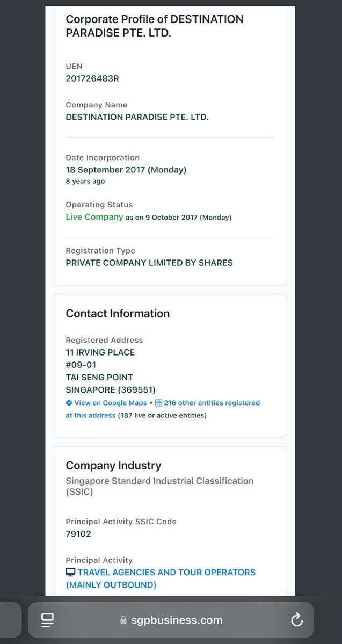This screenshot has width=342, height=644.
Task: Select the UEN number 201726483R
Action: click(x=92, y=78)
